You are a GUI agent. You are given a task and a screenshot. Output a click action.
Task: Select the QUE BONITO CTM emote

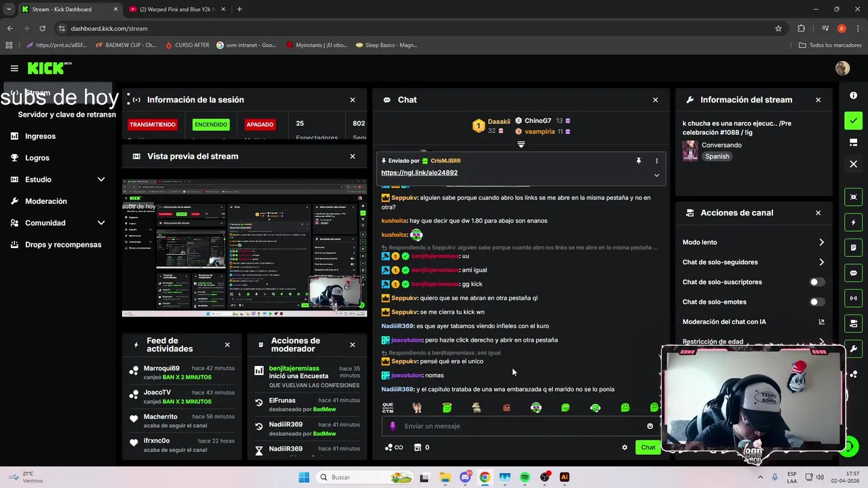coord(388,407)
